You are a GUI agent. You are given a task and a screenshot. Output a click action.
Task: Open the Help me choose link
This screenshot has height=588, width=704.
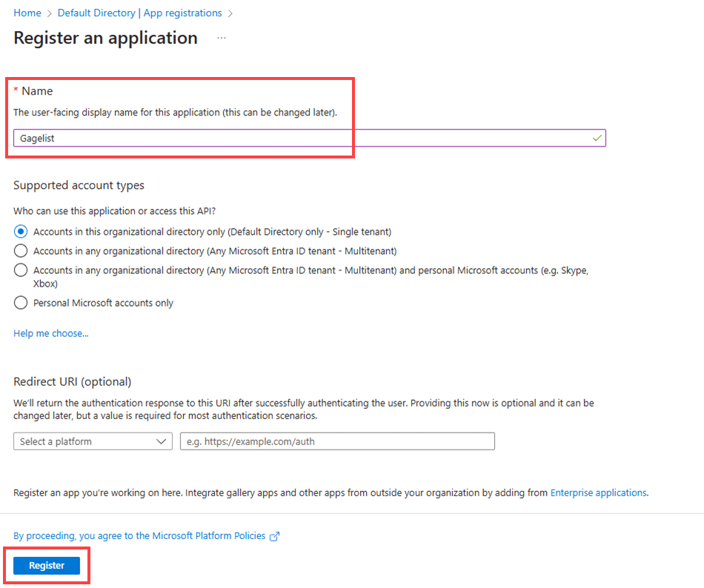point(51,333)
